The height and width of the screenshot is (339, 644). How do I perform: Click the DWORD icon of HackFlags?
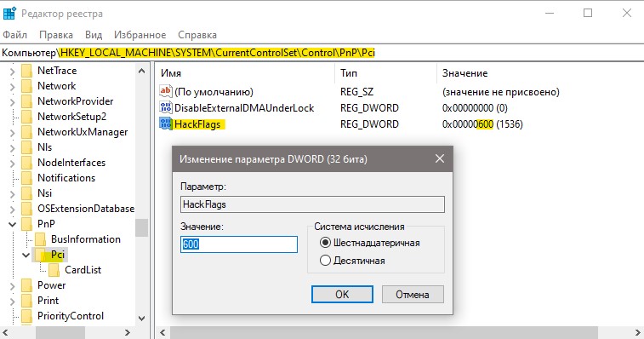tap(166, 124)
